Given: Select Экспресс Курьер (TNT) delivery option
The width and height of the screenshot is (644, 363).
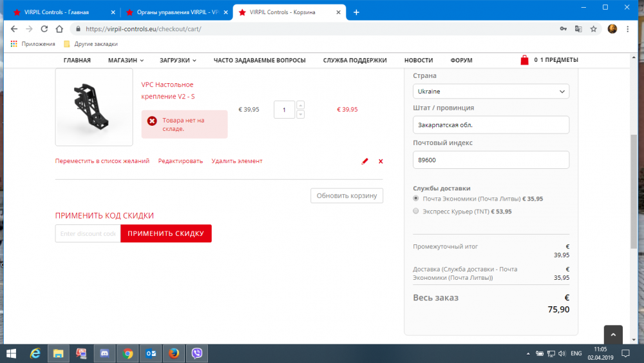Looking at the screenshot, I should pos(415,211).
